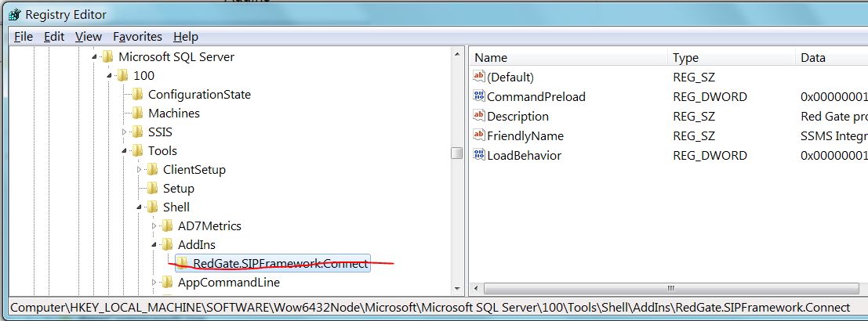Click the LoadBehavior DWORD value icon
868x321 pixels.
[x=479, y=155]
